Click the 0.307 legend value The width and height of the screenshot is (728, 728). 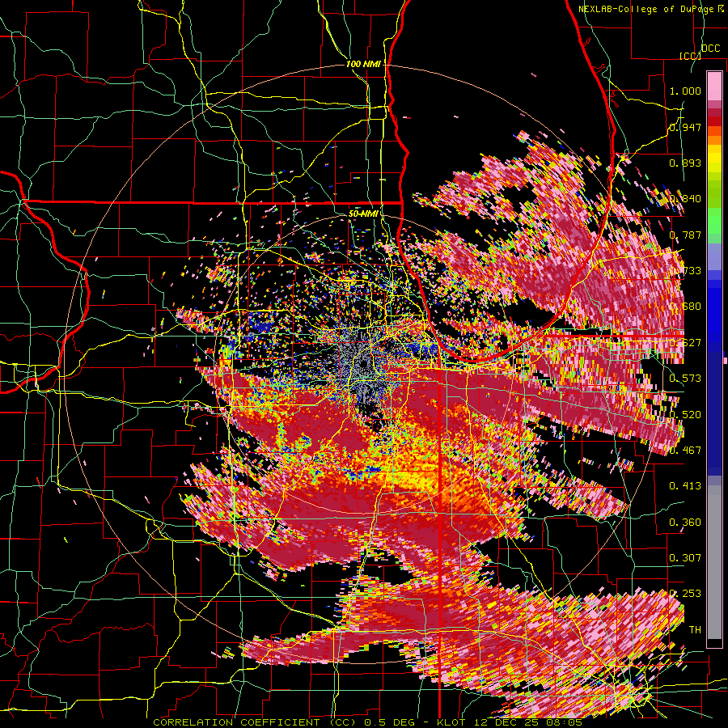(685, 557)
